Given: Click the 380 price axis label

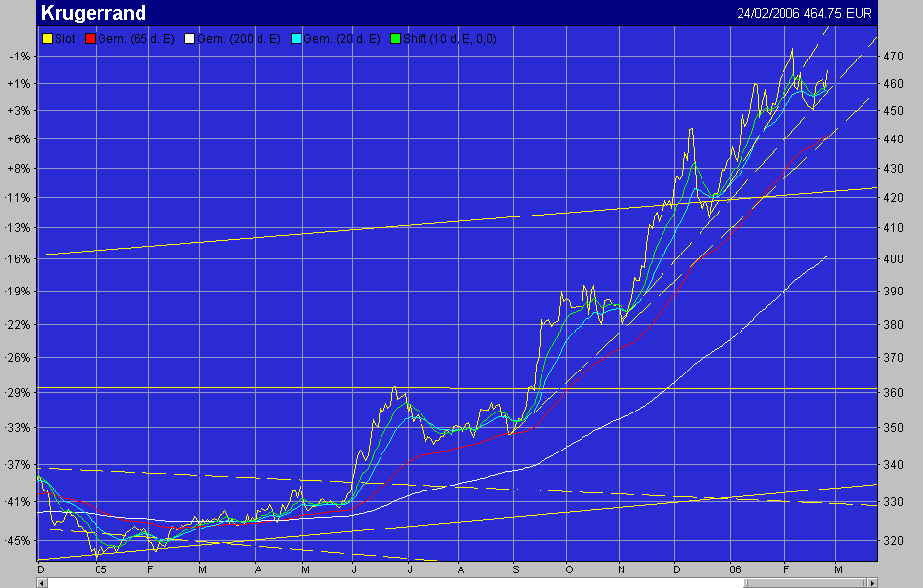Looking at the screenshot, I should point(893,325).
